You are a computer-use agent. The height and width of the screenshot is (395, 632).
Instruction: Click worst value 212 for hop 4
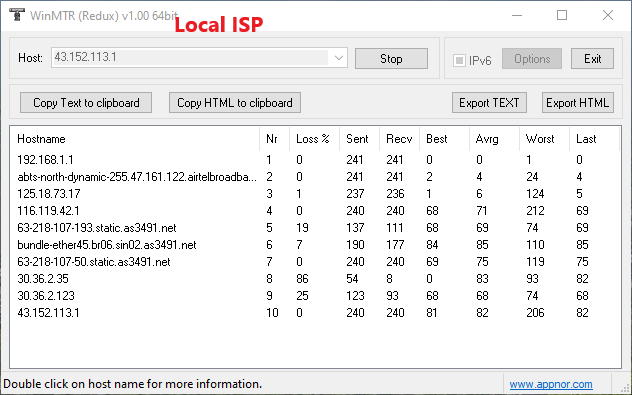535,211
